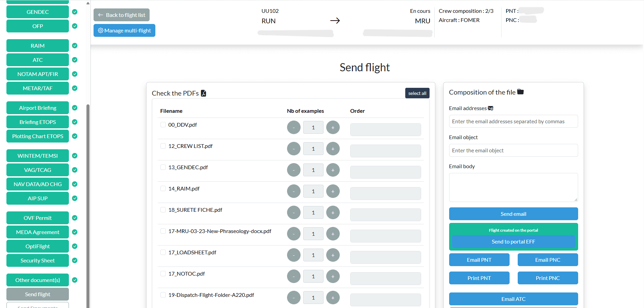Increase examples count for 17_NOTOC.pdf

[333, 276]
